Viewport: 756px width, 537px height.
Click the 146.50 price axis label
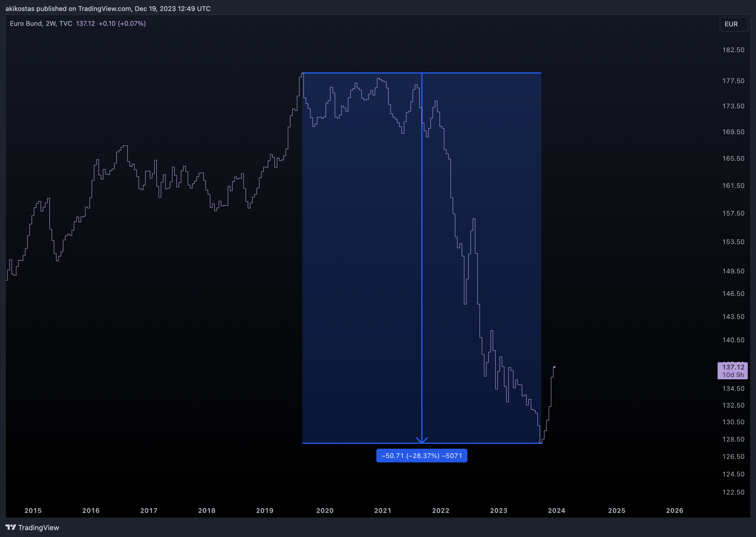point(733,294)
